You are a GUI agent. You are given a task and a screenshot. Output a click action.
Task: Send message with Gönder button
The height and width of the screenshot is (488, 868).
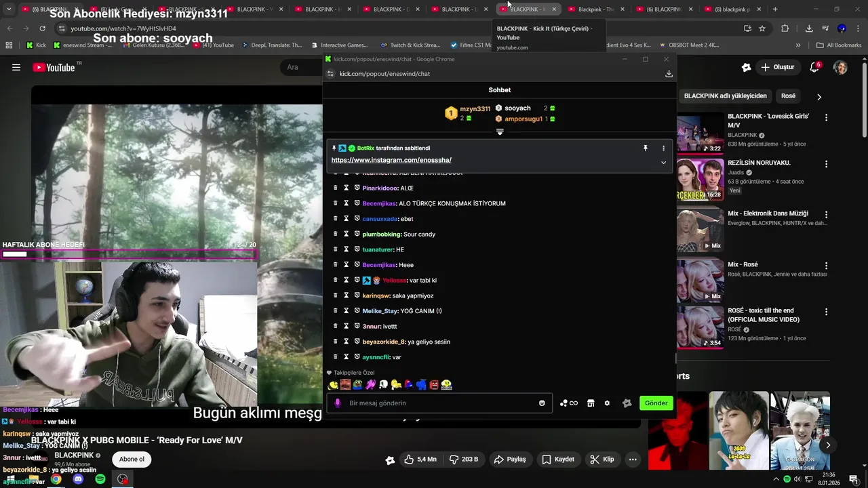point(656,403)
